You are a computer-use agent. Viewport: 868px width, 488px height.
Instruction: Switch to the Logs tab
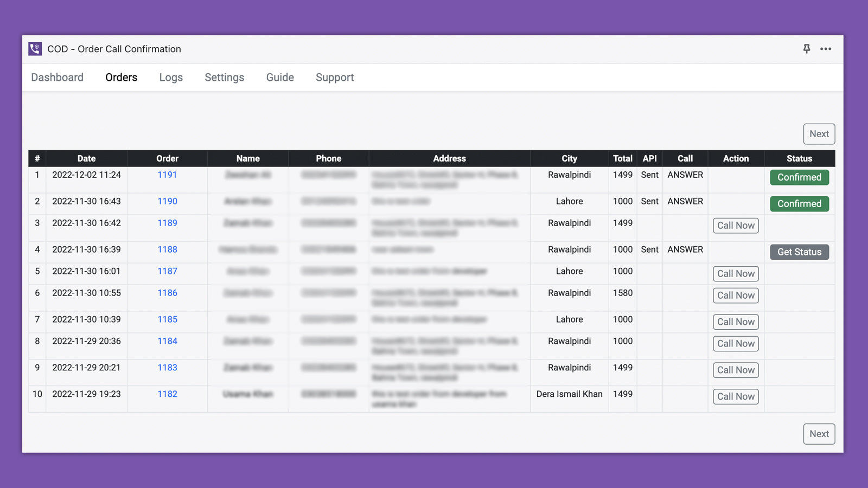coord(171,77)
